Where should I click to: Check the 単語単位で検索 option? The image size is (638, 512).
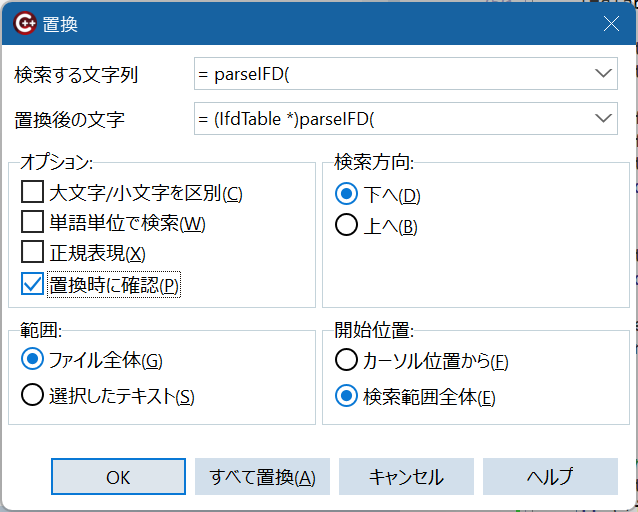(x=33, y=223)
